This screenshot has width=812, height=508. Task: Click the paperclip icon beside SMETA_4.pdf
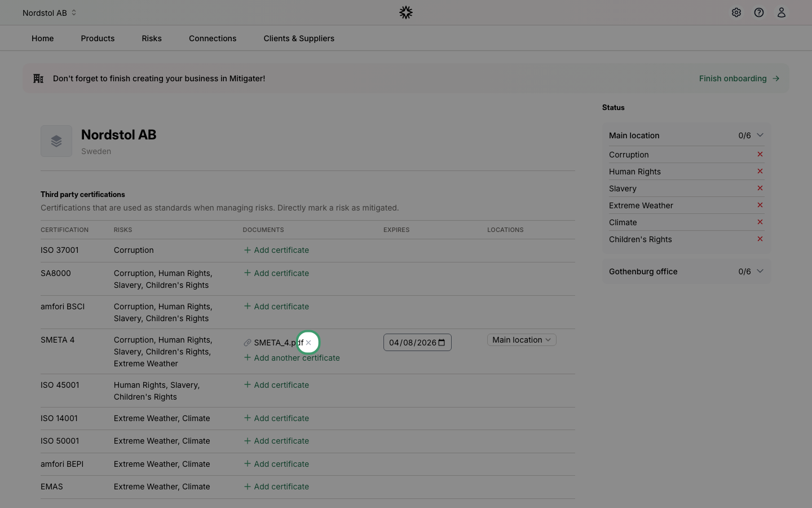pyautogui.click(x=248, y=343)
